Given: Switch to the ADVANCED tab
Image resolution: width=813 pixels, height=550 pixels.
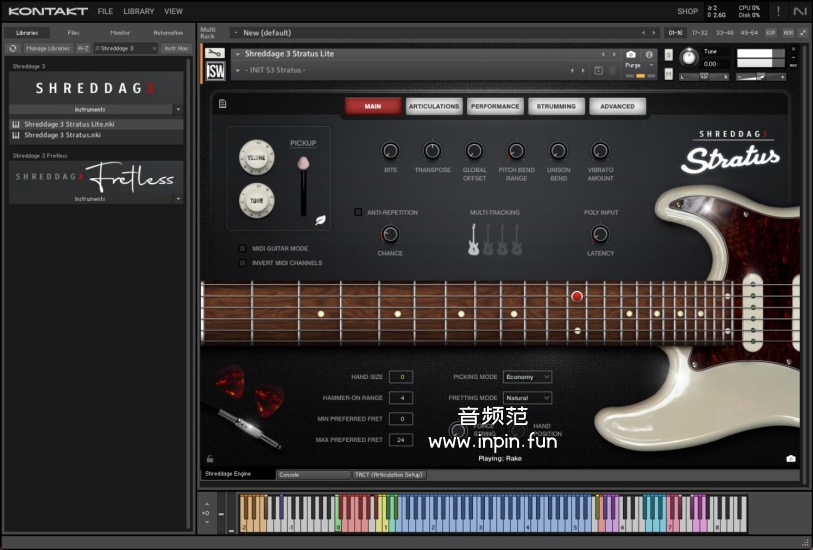Looking at the screenshot, I should coord(618,106).
